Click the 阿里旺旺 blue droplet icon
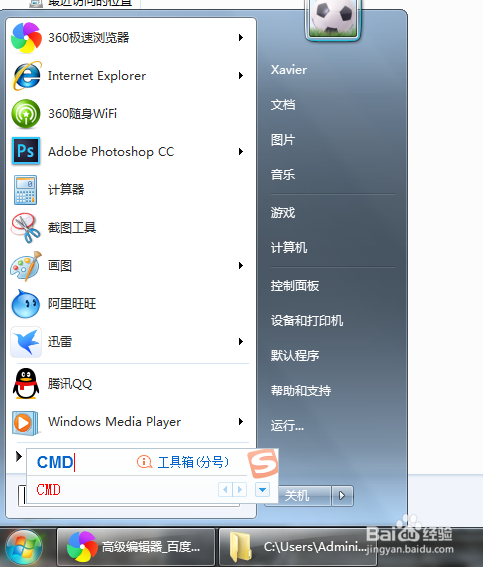Image resolution: width=483 pixels, height=567 pixels. (x=26, y=304)
